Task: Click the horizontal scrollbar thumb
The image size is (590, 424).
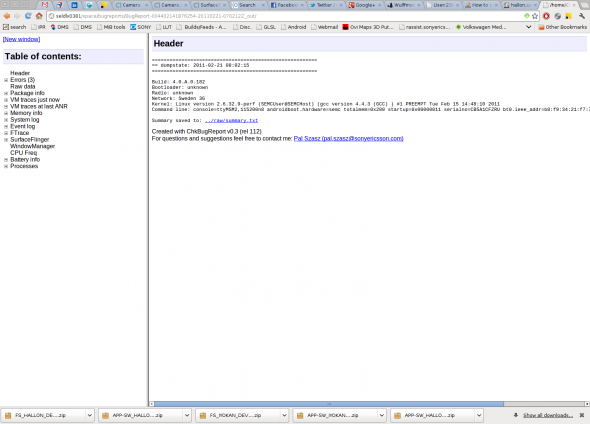Action: tap(329, 404)
